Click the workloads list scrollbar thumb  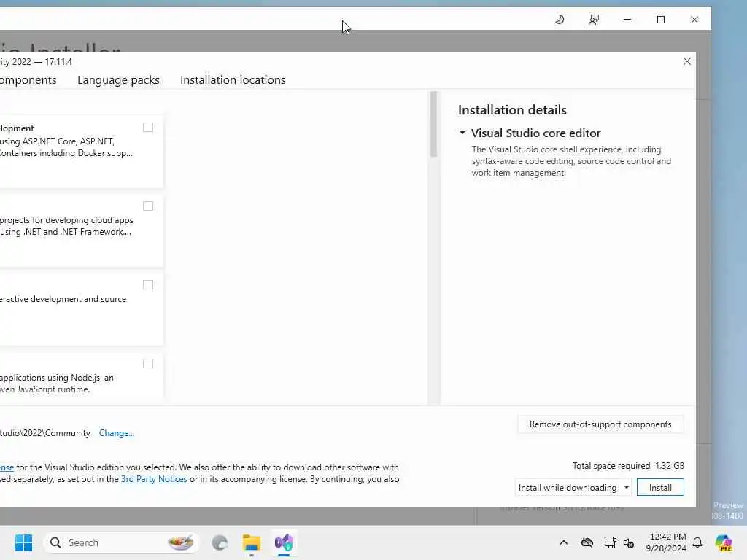tap(433, 124)
